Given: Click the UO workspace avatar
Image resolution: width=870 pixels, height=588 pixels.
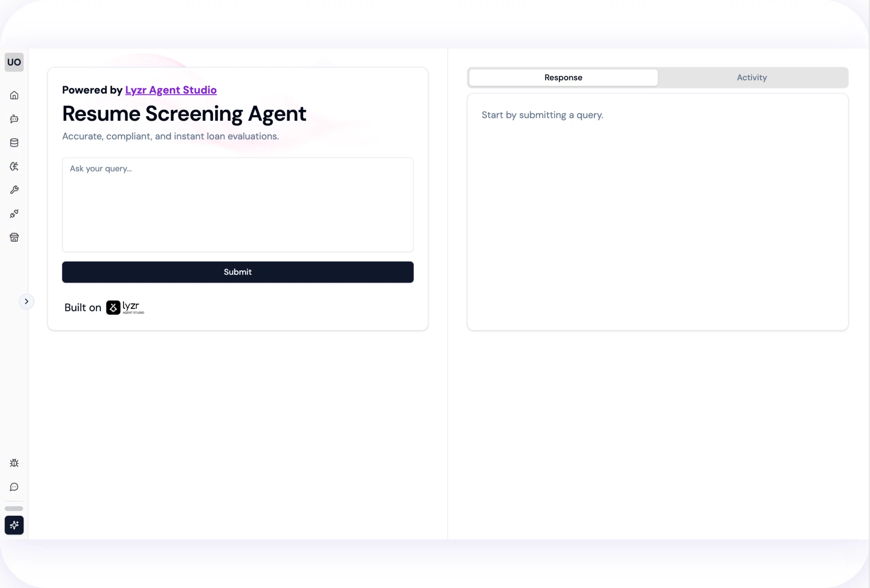Looking at the screenshot, I should (14, 62).
